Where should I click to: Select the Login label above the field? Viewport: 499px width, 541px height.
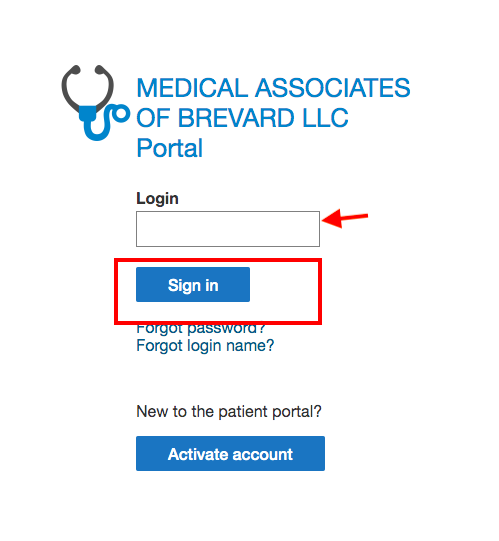click(157, 199)
